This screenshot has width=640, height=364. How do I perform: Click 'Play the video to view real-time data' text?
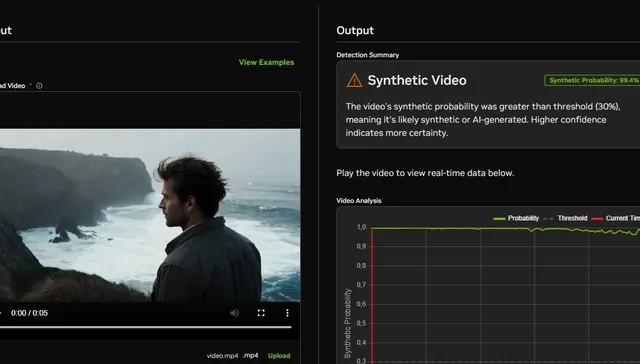point(425,173)
